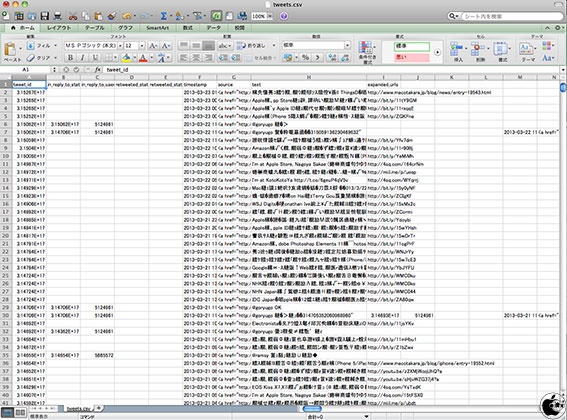Select the tweets.csv sheet tab
The image size is (567, 420).
coord(78,408)
